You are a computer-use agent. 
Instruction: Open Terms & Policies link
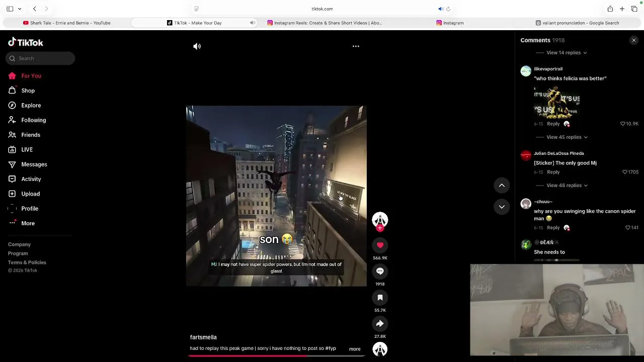point(27,262)
